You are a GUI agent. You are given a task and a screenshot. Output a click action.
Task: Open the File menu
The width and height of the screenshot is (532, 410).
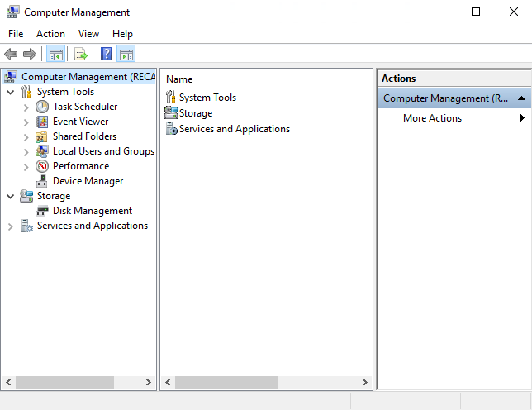point(16,34)
